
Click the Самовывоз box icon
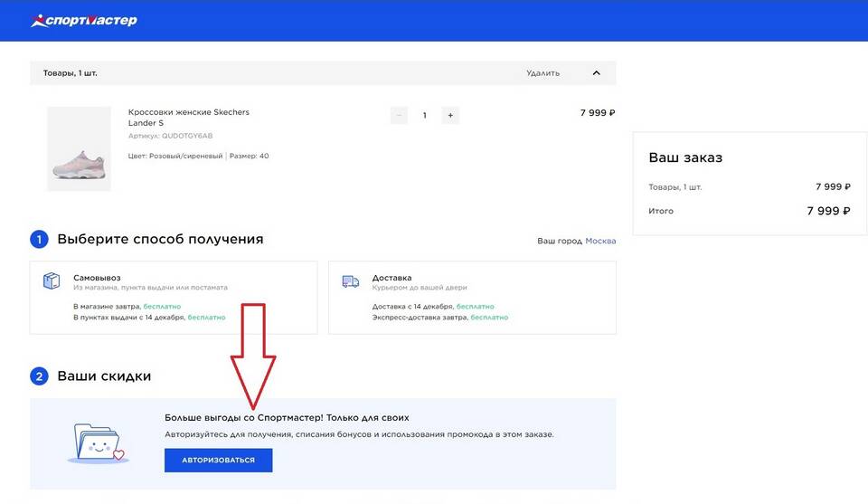tap(52, 281)
